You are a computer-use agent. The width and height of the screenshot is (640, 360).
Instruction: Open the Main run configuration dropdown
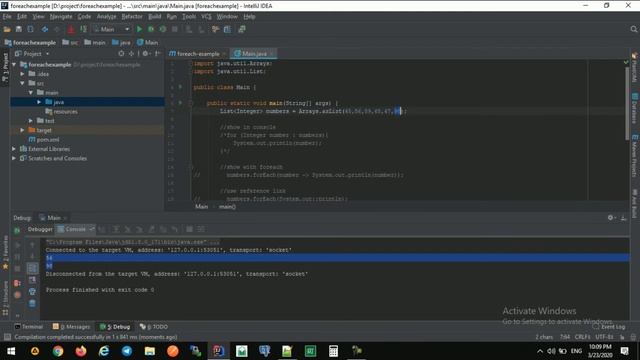pyautogui.click(x=112, y=29)
